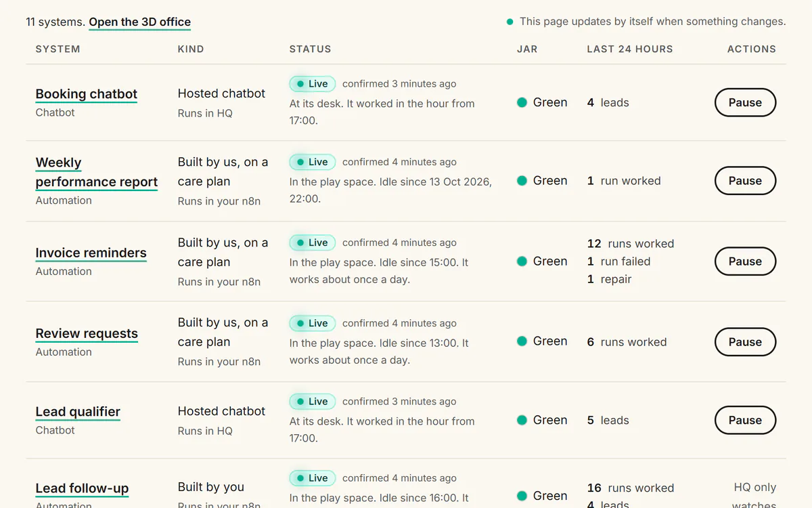The width and height of the screenshot is (812, 508).
Task: Open the Lead follow-up system
Action: coord(82,488)
